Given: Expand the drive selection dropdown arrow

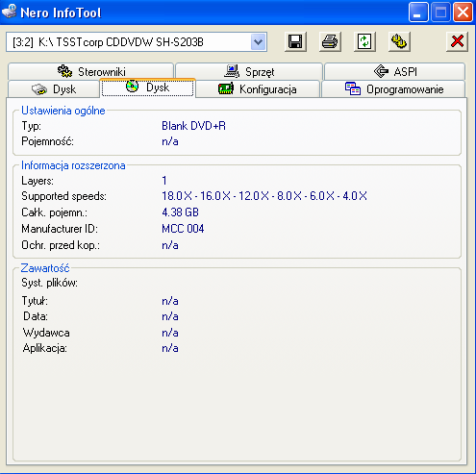Looking at the screenshot, I should point(259,42).
